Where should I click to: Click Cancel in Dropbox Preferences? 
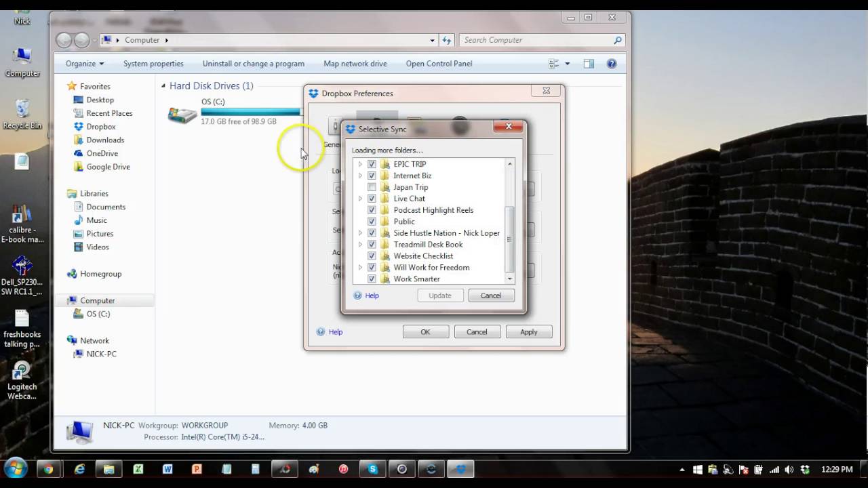[477, 332]
